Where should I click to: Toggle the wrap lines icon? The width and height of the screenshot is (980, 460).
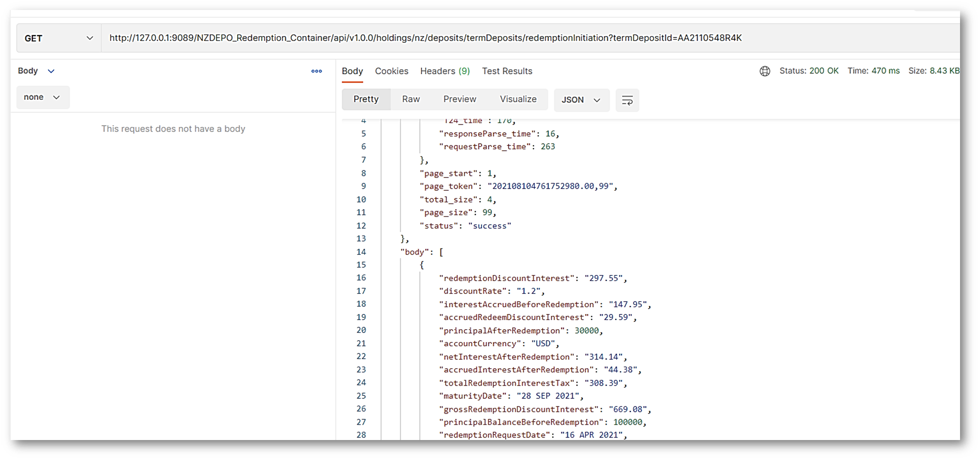point(627,100)
